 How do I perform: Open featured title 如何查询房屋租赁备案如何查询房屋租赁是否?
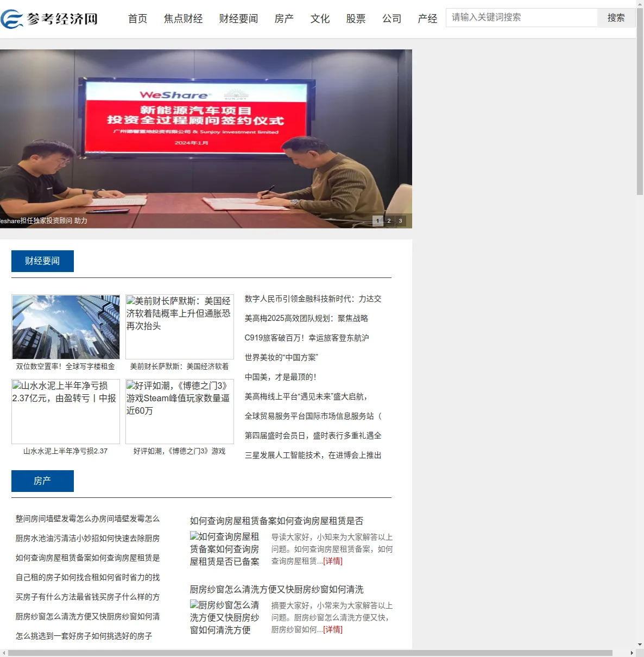click(277, 521)
